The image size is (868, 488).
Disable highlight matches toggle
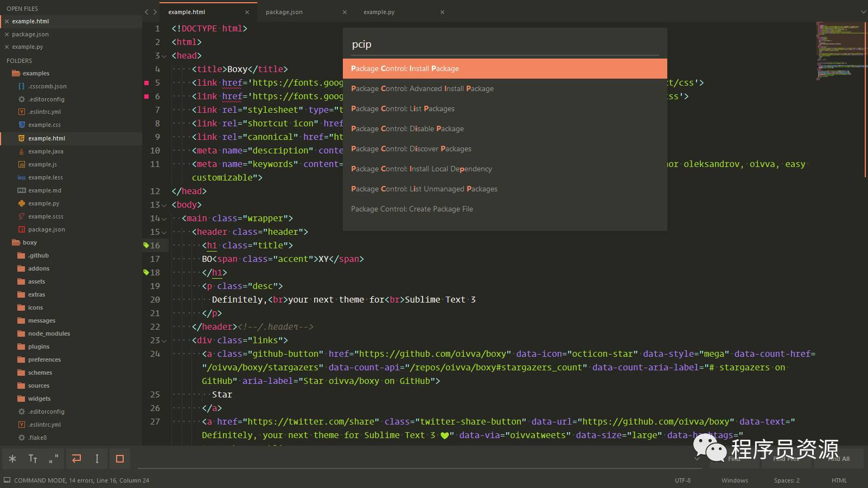(120, 459)
